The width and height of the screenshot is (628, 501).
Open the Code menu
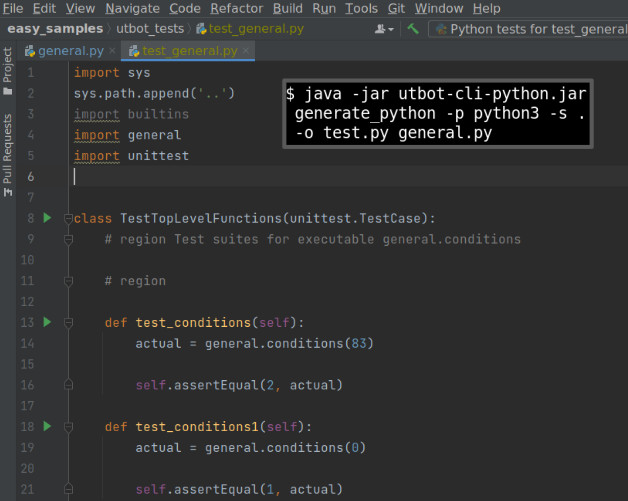[x=185, y=8]
